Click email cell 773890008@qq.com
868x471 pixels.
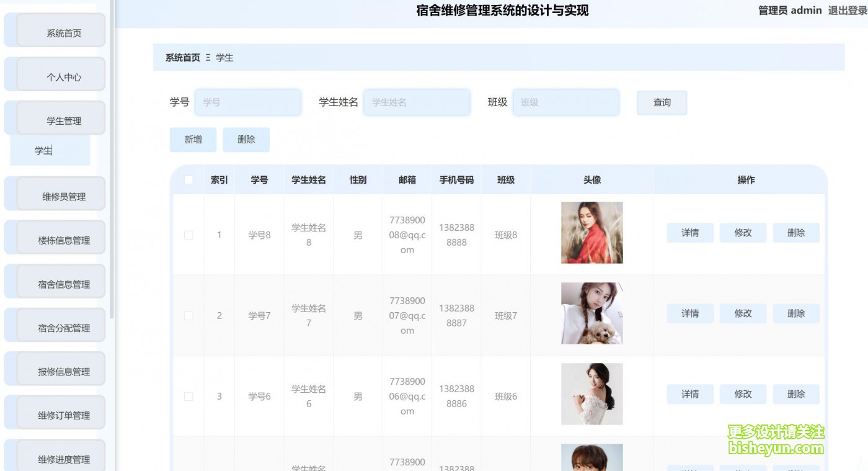tap(407, 235)
